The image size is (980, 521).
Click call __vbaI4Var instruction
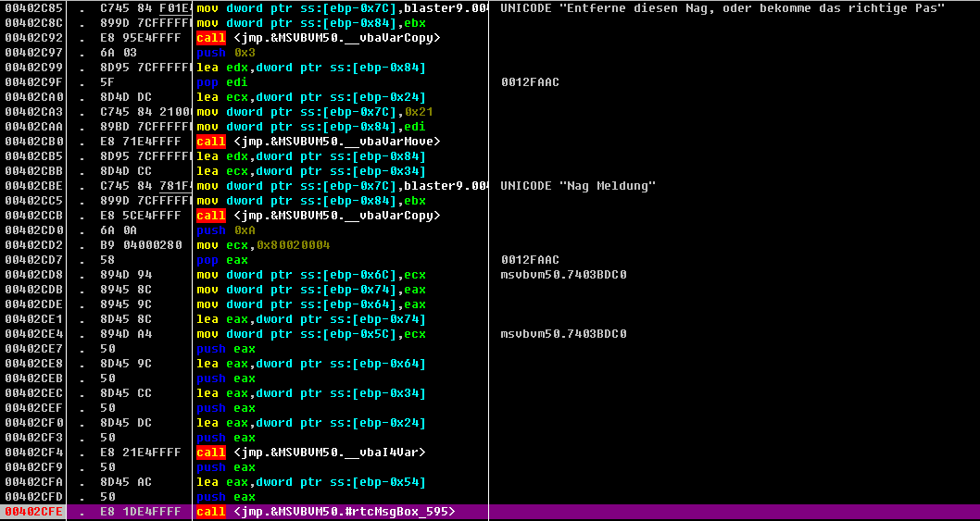click(310, 453)
